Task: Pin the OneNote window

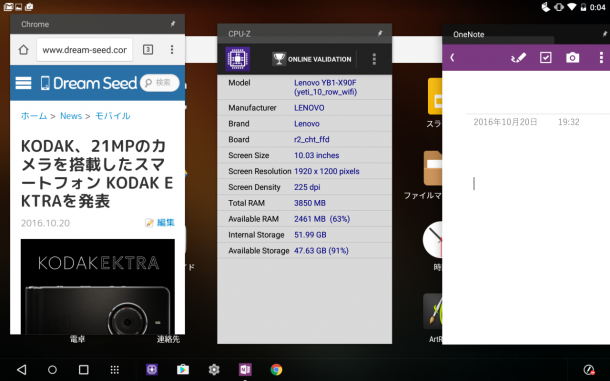Action: click(605, 34)
